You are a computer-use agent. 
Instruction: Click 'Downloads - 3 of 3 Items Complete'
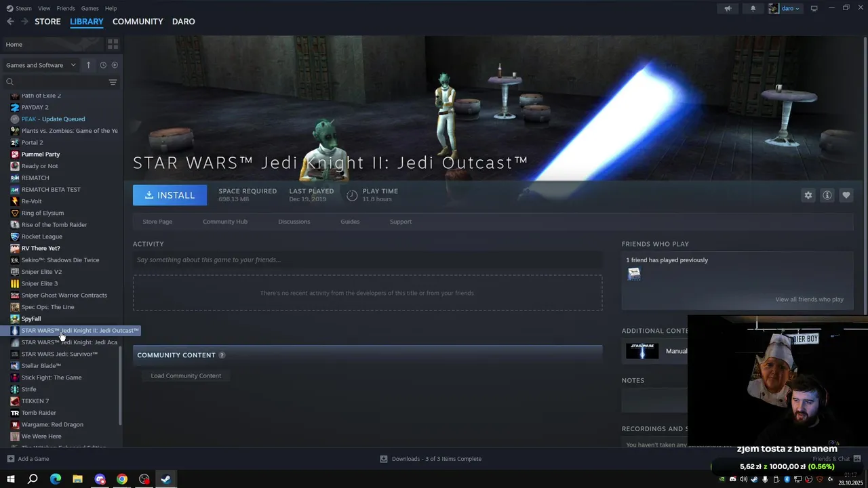(x=436, y=459)
